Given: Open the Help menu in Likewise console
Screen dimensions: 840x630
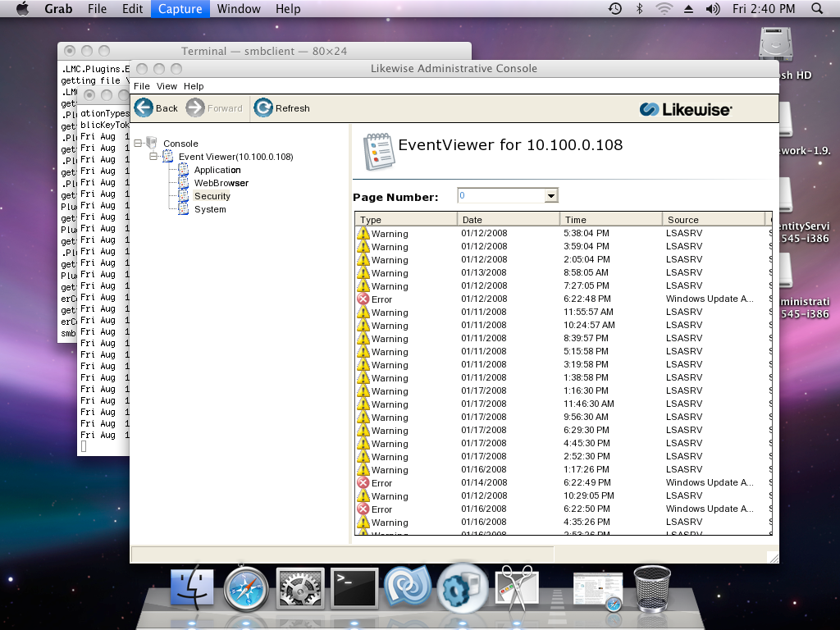Looking at the screenshot, I should click(x=194, y=86).
